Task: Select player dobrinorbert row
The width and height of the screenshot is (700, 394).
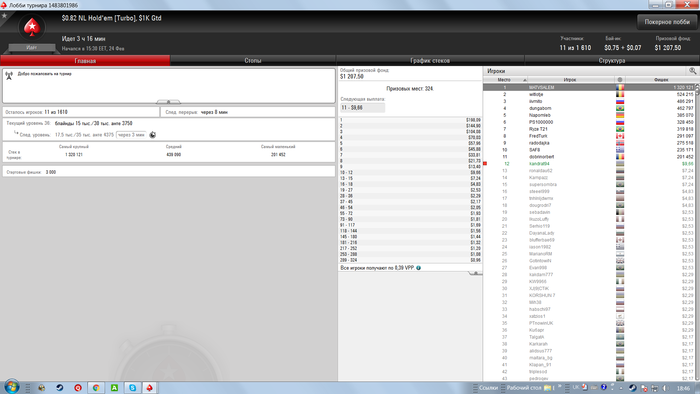Action: tap(589, 157)
